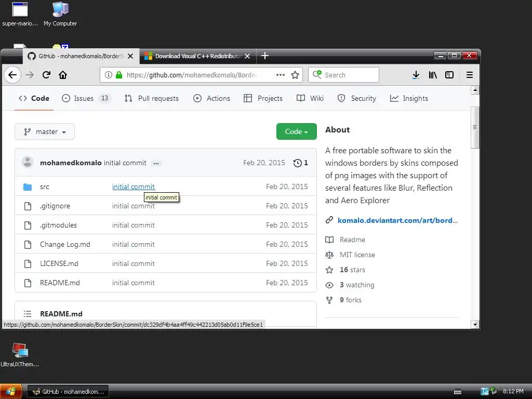Viewport: 532px width, 399px height.
Task: Open the Code repository tab
Action: (34, 98)
